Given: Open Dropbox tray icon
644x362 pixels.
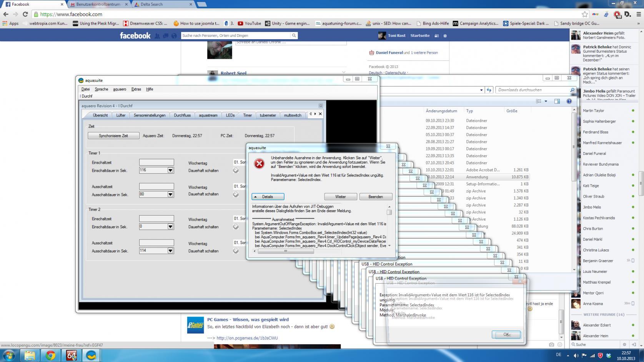Looking at the screenshot, I should (x=608, y=355).
